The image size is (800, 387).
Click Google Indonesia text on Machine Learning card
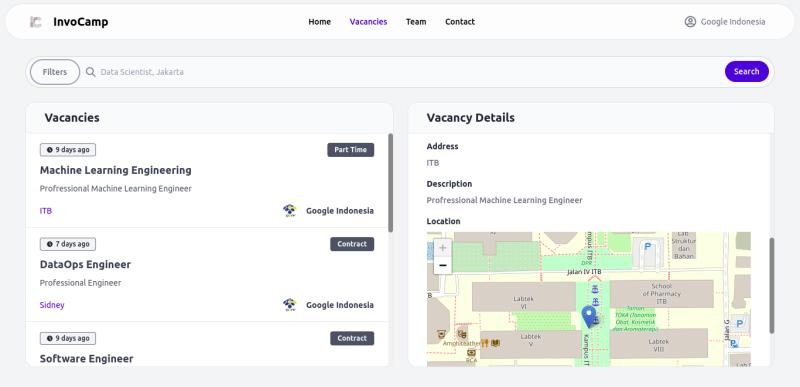[340, 211]
